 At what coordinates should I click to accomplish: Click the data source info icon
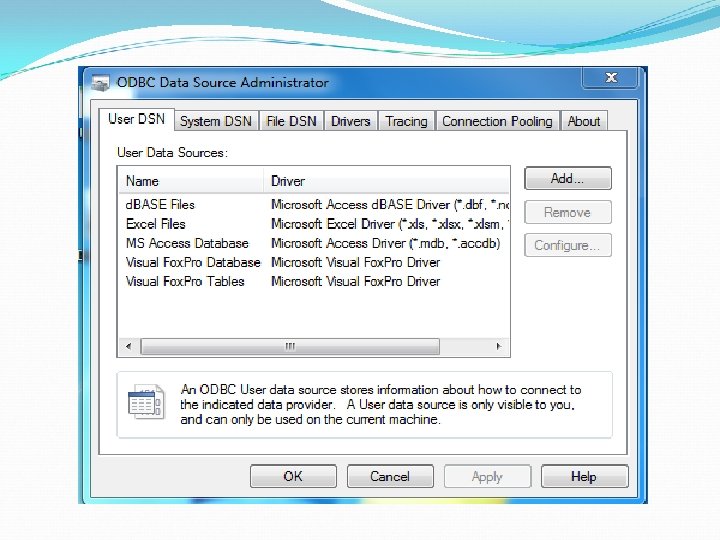(146, 401)
